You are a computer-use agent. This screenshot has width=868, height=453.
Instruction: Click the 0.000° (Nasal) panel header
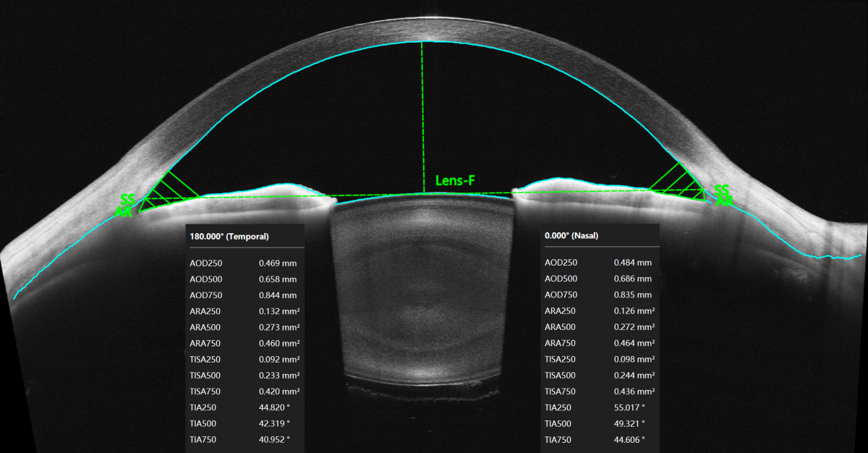click(x=571, y=236)
